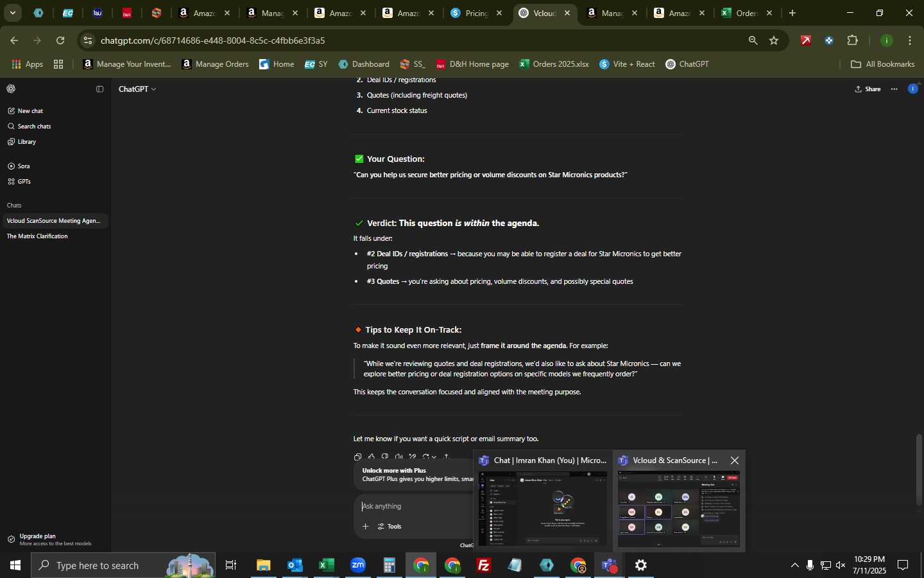Image resolution: width=924 pixels, height=578 pixels.
Task: Click the plus attach button in composer
Action: pos(365,527)
